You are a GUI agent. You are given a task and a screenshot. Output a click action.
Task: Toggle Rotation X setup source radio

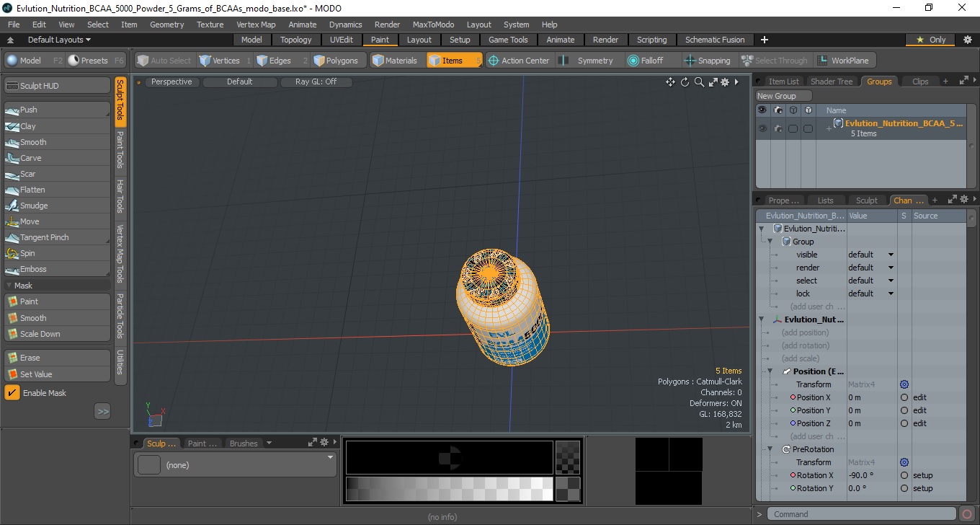pos(904,475)
